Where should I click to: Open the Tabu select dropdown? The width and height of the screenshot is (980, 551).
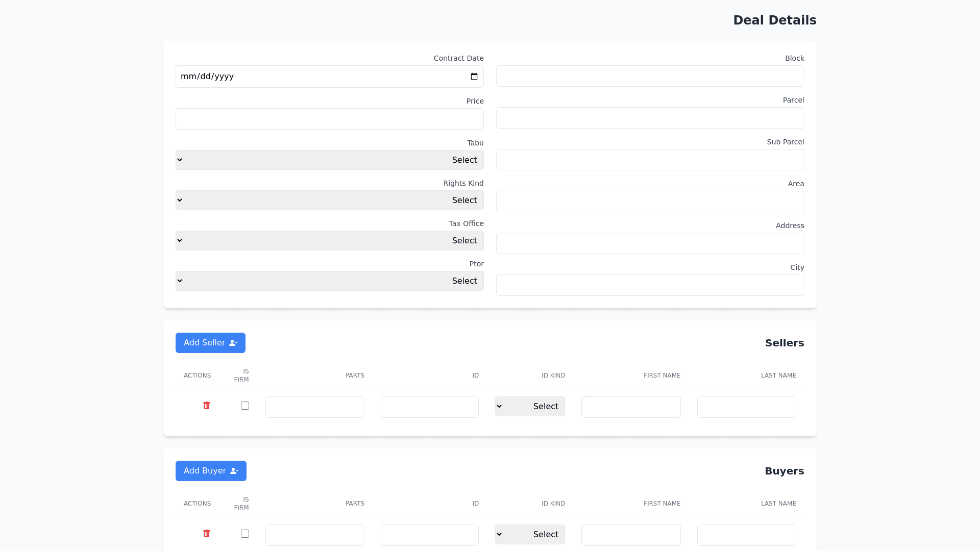329,160
